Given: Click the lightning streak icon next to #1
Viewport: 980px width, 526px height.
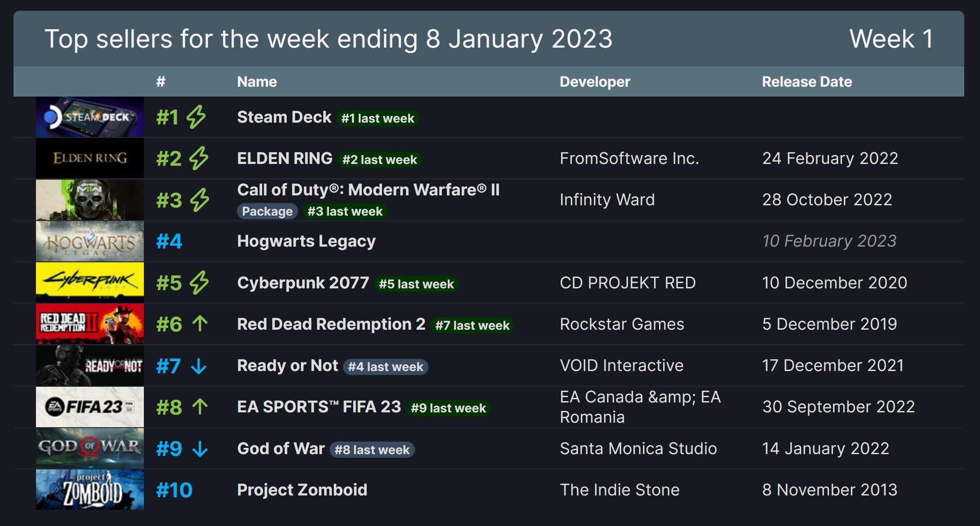Looking at the screenshot, I should tap(196, 117).
